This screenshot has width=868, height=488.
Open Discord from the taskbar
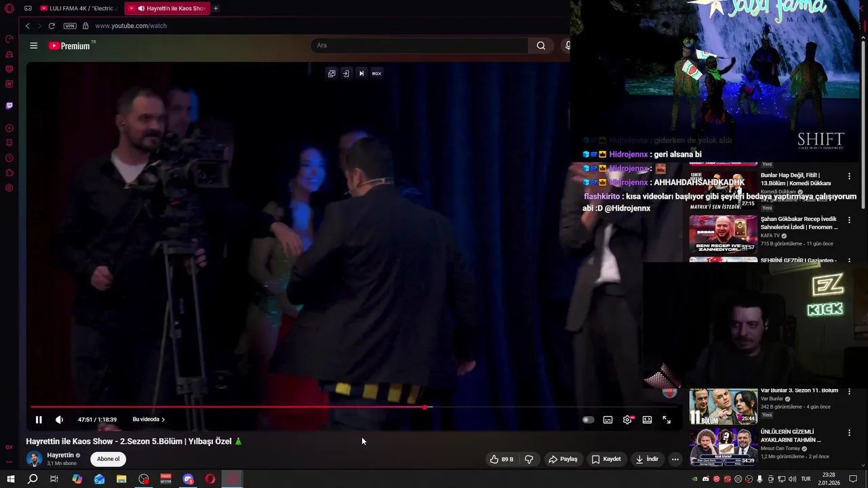[189, 479]
